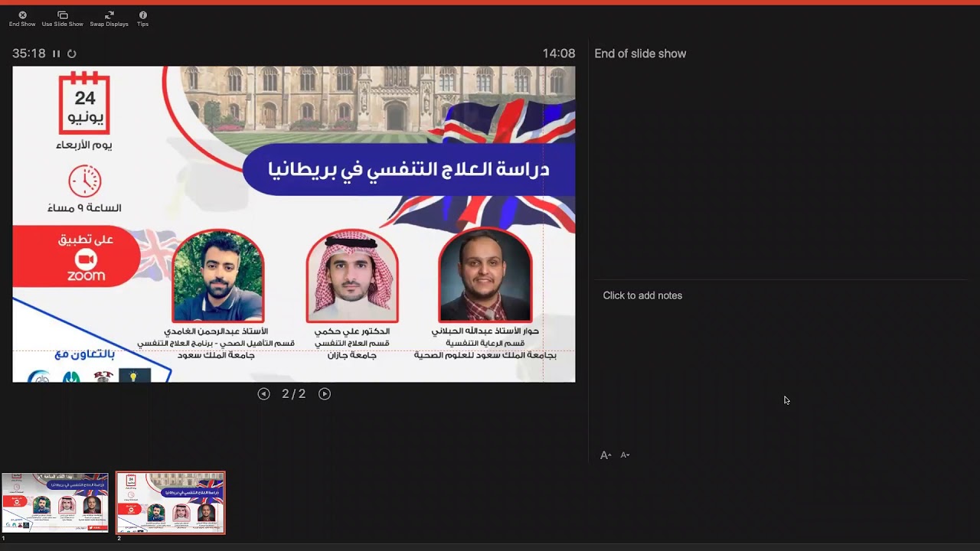This screenshot has width=980, height=551.
Task: Click the '2 / 2' slide counter
Action: tap(294, 394)
